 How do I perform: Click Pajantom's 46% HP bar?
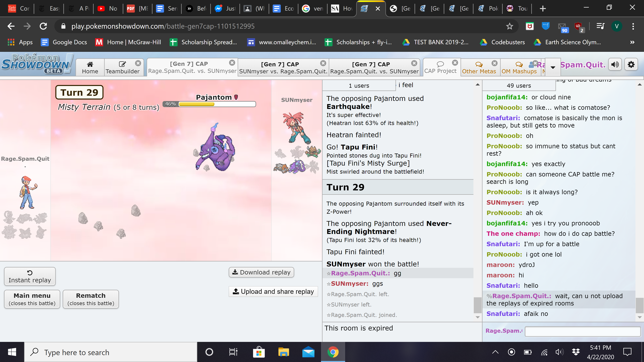click(x=209, y=104)
